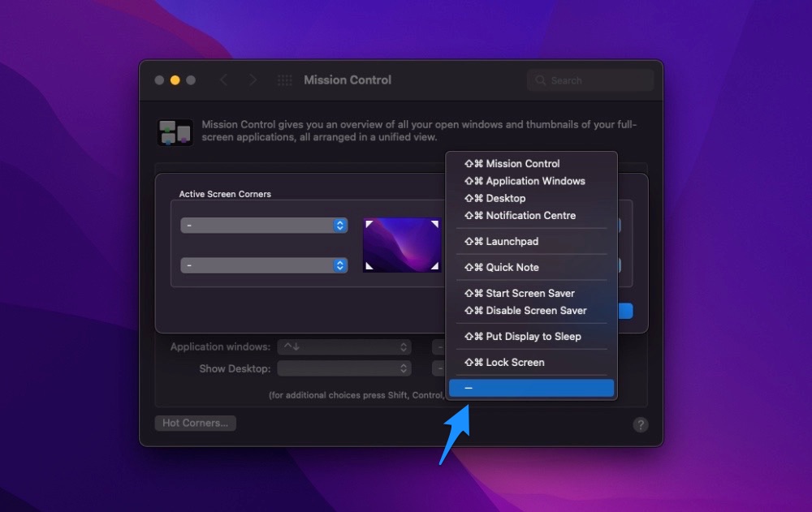
Task: Click the "Show Desktop:" label
Action: (x=235, y=368)
